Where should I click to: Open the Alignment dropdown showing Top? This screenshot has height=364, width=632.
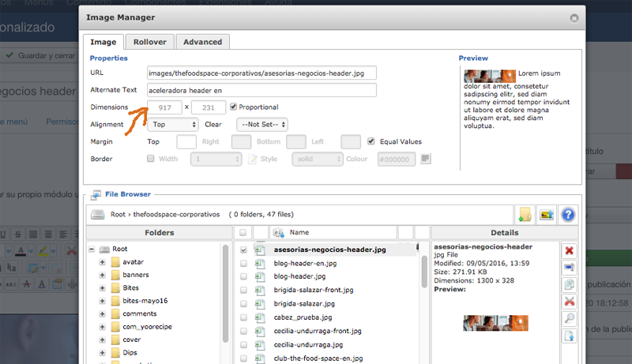tap(173, 125)
